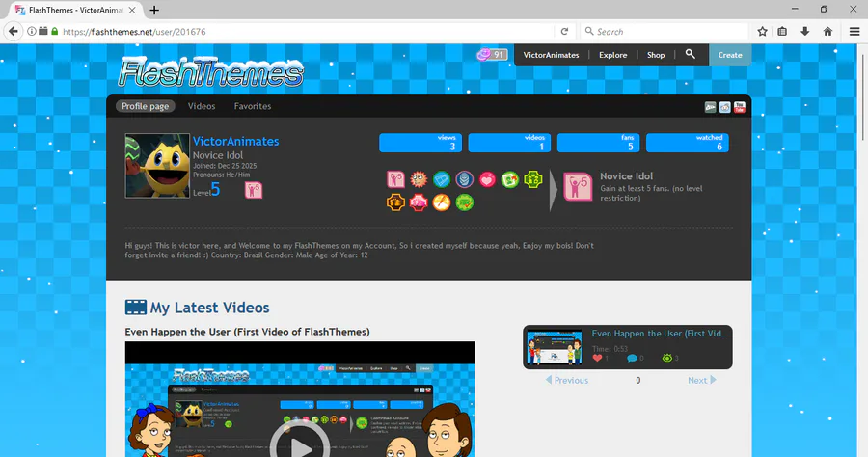This screenshot has width=868, height=457.
Task: Open Even Happen the User video title link
Action: coord(248,332)
